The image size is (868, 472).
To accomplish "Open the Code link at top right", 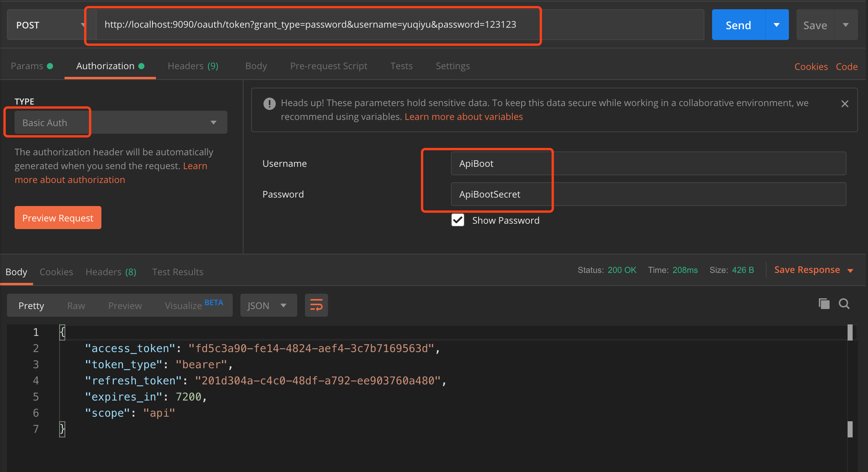I will (846, 66).
